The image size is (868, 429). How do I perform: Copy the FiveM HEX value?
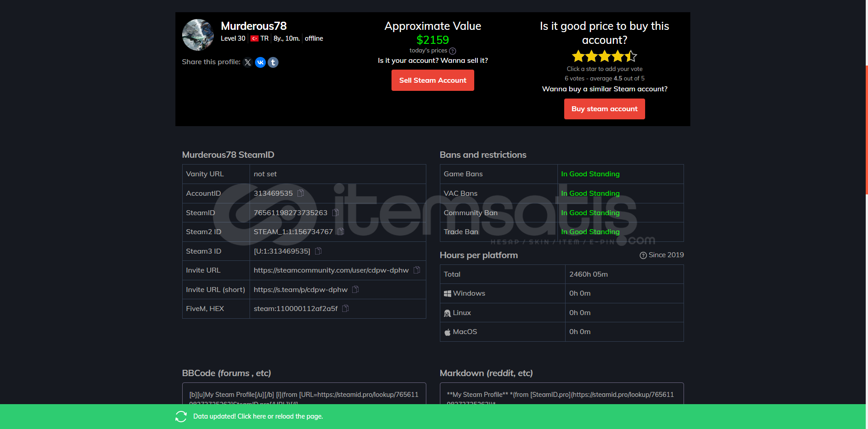[345, 308]
